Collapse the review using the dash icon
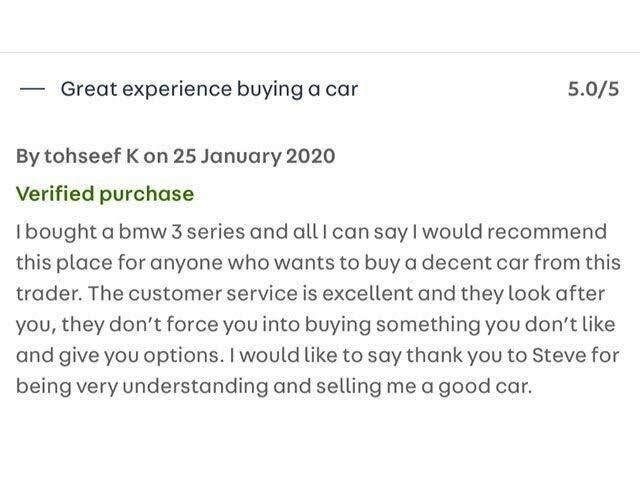 pos(32,89)
